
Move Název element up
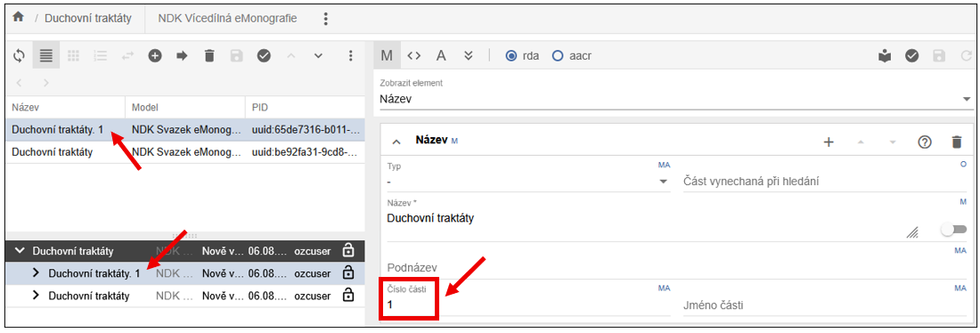click(861, 142)
